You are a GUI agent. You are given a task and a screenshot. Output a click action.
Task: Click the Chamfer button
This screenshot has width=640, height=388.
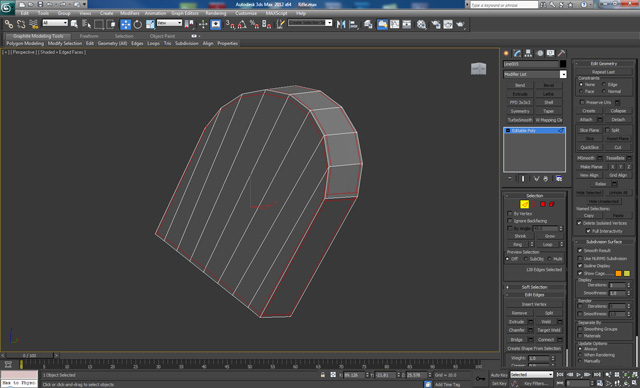coord(517,330)
